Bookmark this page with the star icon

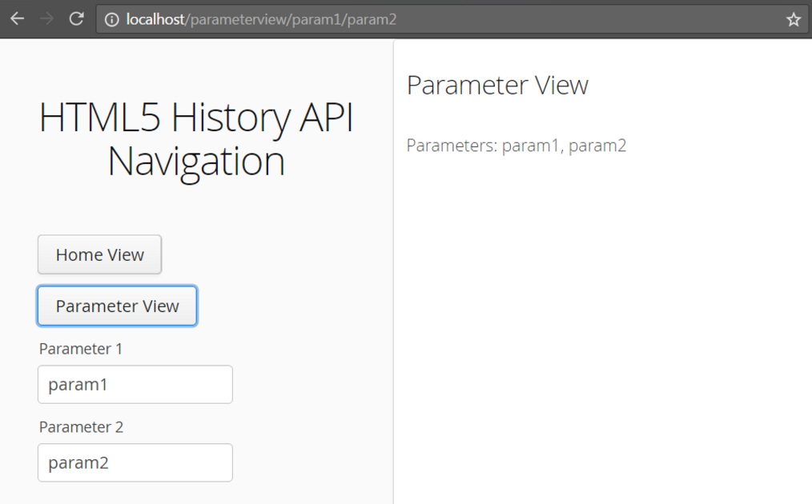coord(794,20)
